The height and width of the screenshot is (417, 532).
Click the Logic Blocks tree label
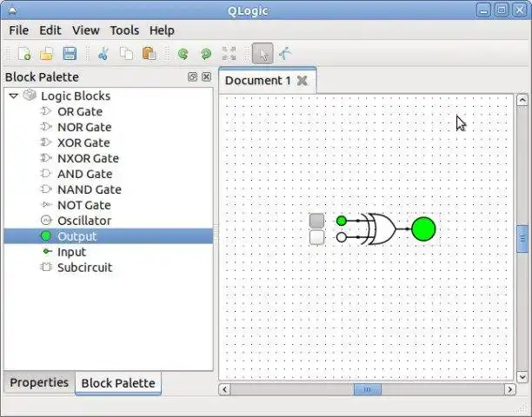[76, 96]
